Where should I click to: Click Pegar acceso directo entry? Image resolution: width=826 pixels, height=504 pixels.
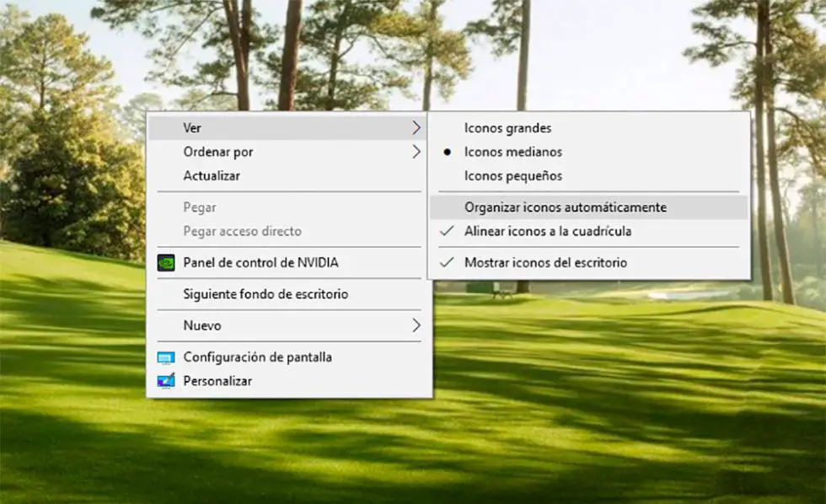pos(287,231)
